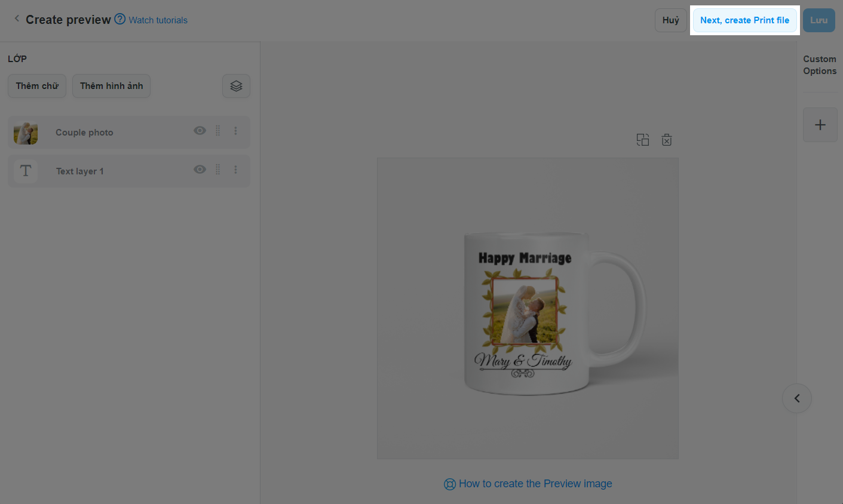Click the layers stack icon button

tap(236, 86)
